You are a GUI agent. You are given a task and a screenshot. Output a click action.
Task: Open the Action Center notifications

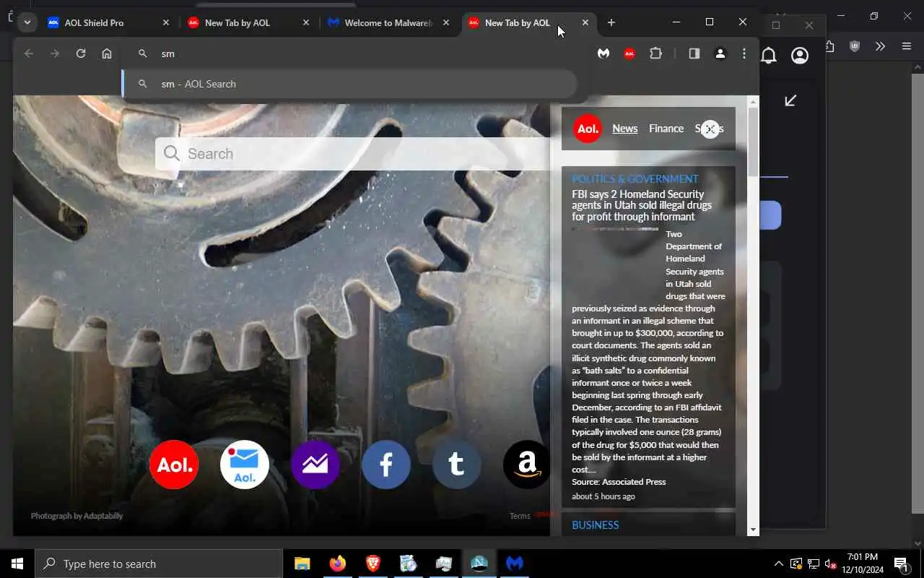901,564
